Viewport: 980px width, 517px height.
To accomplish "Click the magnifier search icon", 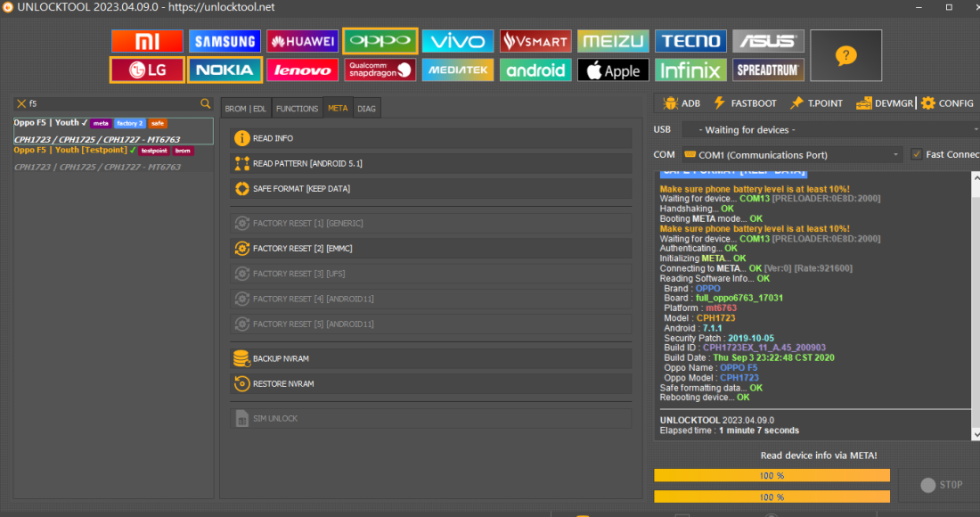I will tap(206, 103).
